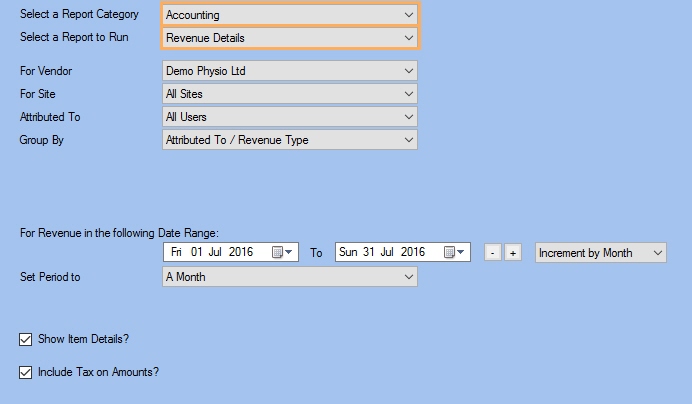Expand the For Site dropdown

point(290,94)
